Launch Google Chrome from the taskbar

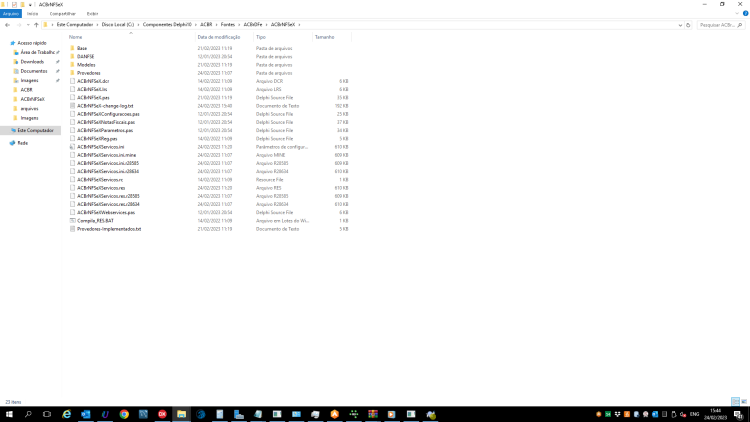click(124, 414)
